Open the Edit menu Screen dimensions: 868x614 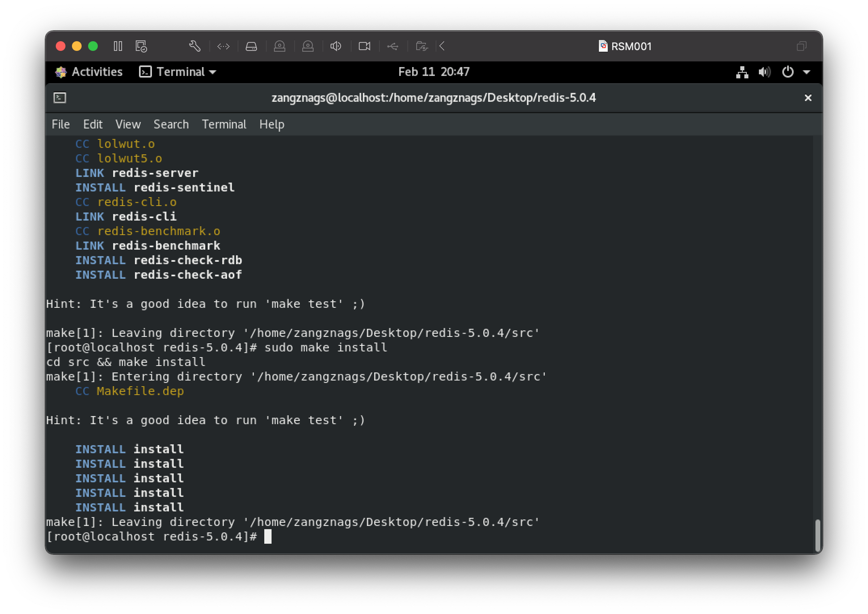(x=93, y=124)
